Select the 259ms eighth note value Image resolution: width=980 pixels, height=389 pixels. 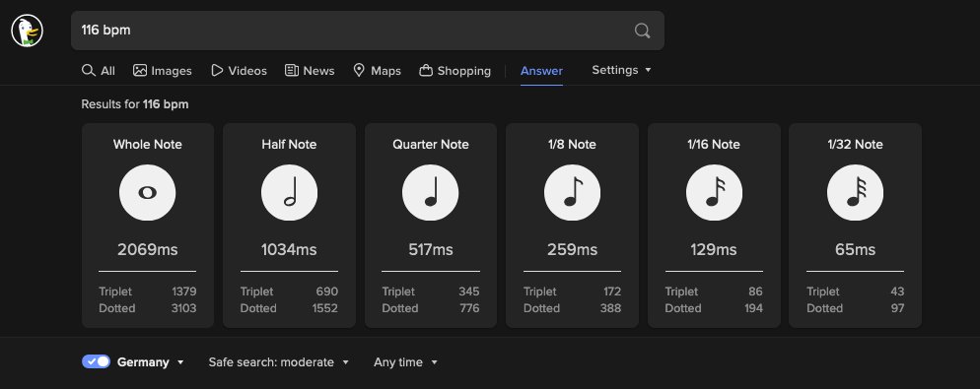coord(573,250)
